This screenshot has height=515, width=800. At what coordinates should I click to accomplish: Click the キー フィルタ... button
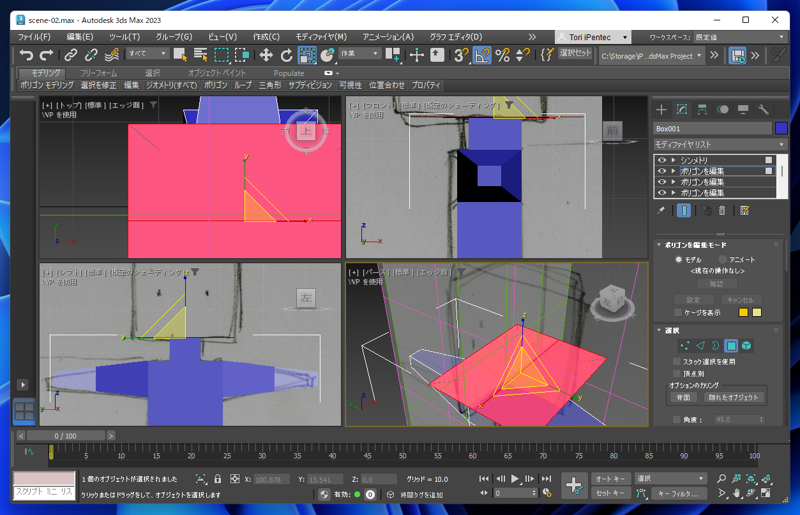pos(681,494)
